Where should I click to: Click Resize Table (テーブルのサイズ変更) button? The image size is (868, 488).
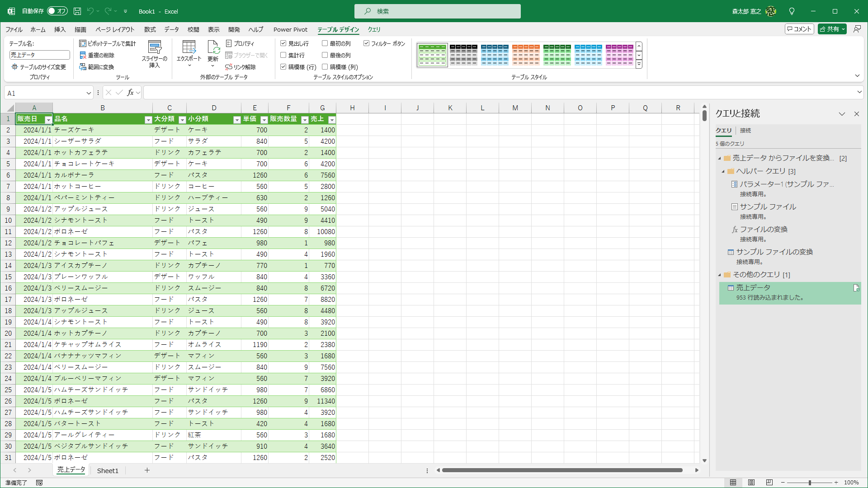coord(38,67)
